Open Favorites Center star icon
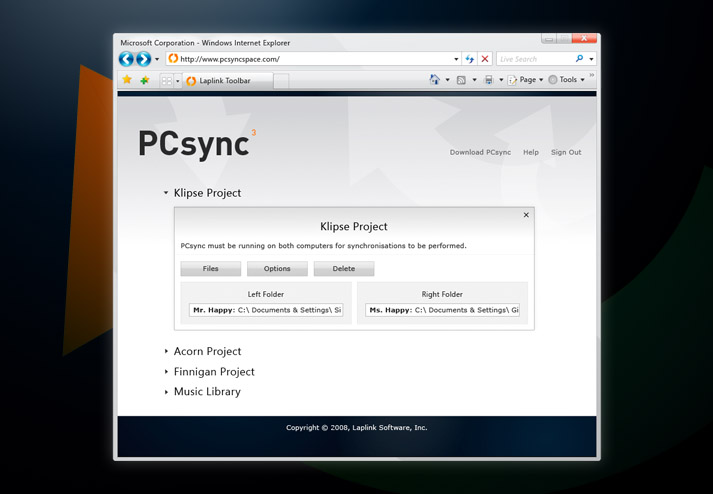Image resolution: width=713 pixels, height=494 pixels. pyautogui.click(x=127, y=80)
